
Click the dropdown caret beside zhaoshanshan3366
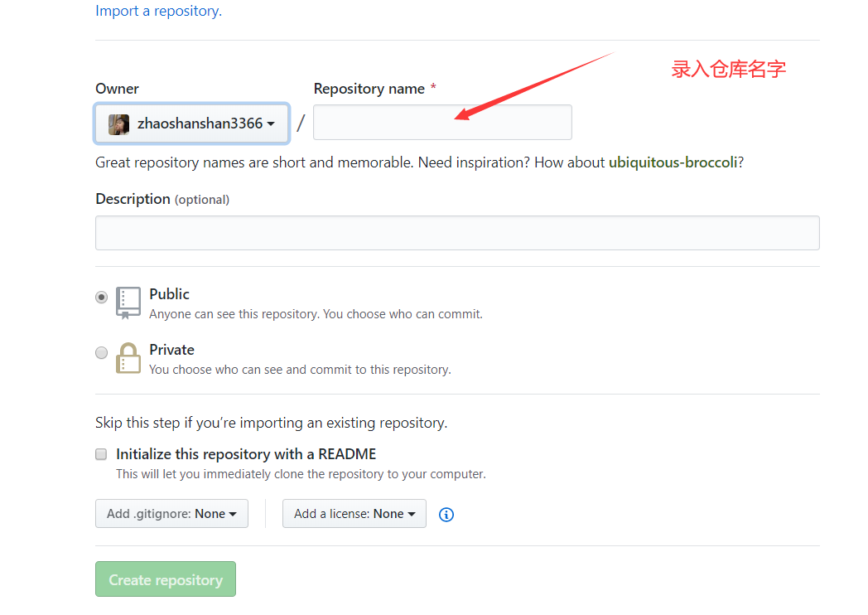[271, 124]
